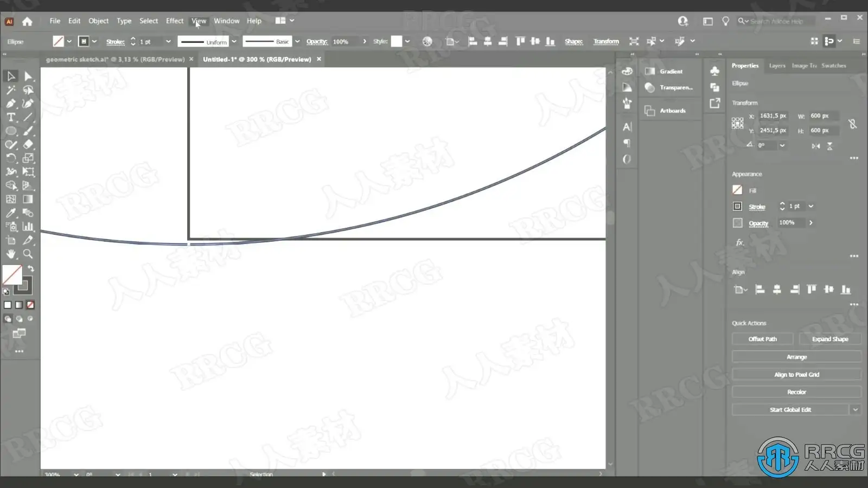Expand the Start Global Edit options arrow
The width and height of the screenshot is (868, 488).
pyautogui.click(x=856, y=409)
